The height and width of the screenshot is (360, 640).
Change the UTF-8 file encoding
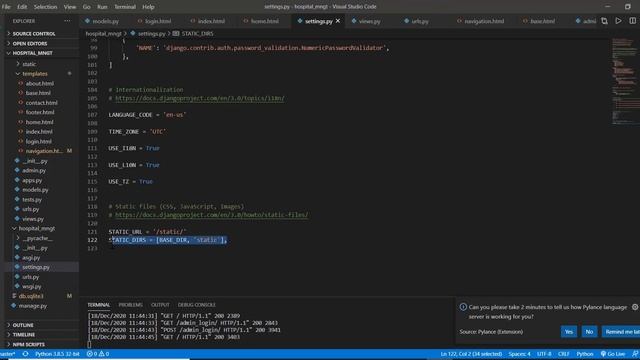tap(544, 354)
